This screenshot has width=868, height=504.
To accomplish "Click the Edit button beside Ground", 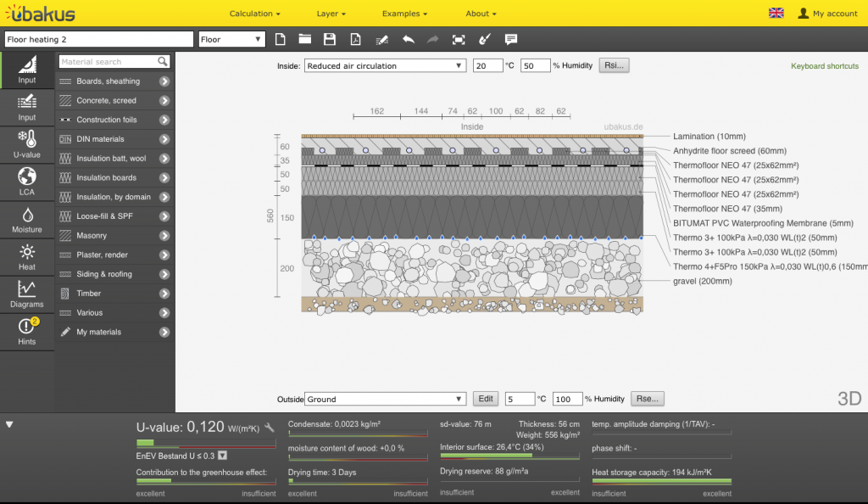I will [485, 399].
